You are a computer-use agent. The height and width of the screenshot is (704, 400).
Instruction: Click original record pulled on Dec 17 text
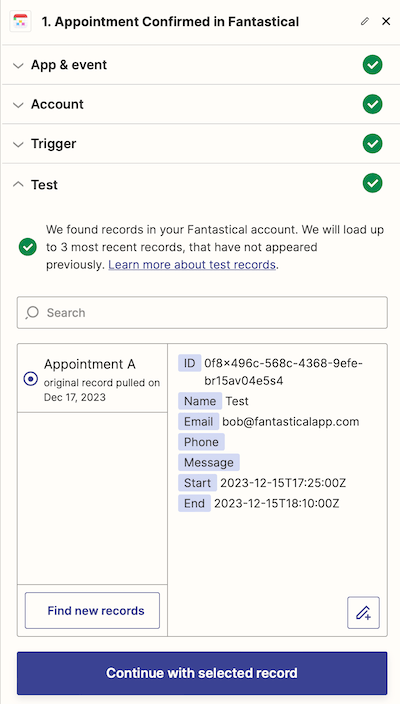pos(102,390)
